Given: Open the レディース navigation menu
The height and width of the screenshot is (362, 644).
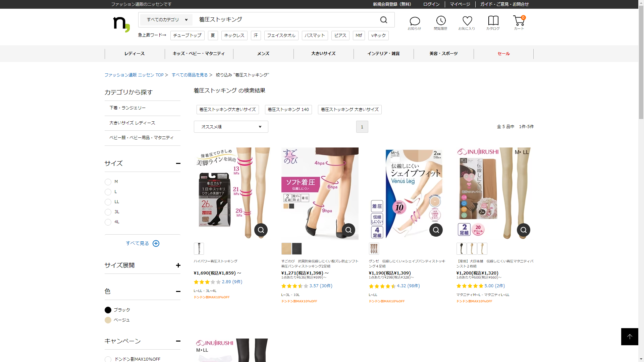Looking at the screenshot, I should pos(135,54).
